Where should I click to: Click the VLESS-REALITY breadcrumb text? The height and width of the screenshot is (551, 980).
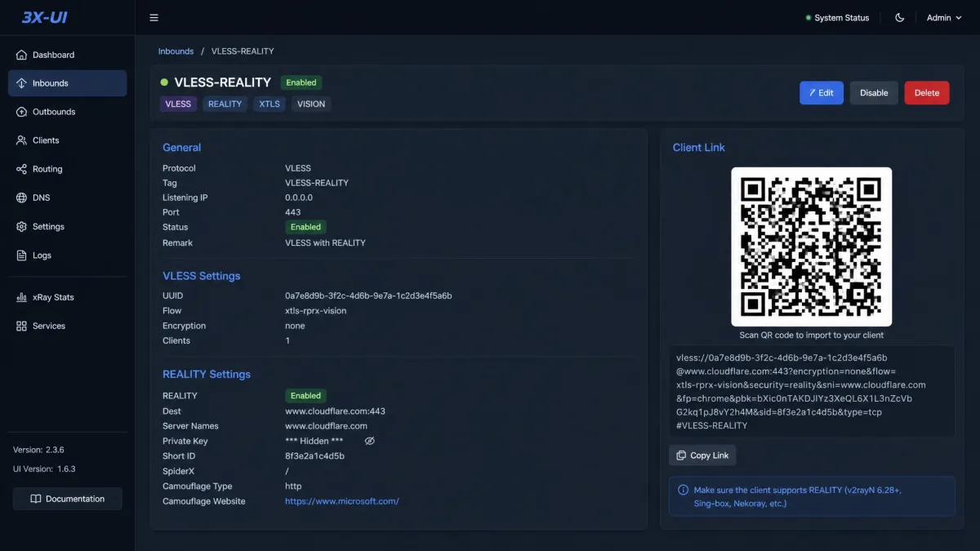243,51
